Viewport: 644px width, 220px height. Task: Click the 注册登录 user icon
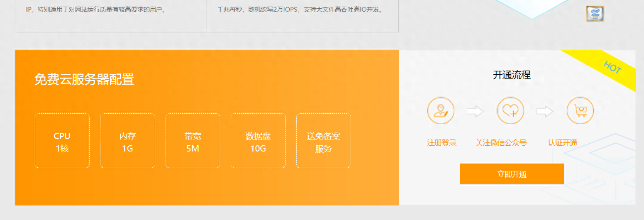tap(441, 111)
